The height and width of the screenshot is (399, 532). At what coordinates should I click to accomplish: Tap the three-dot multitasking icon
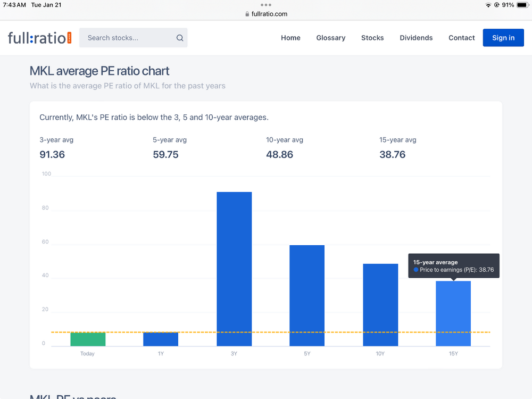(x=265, y=5)
